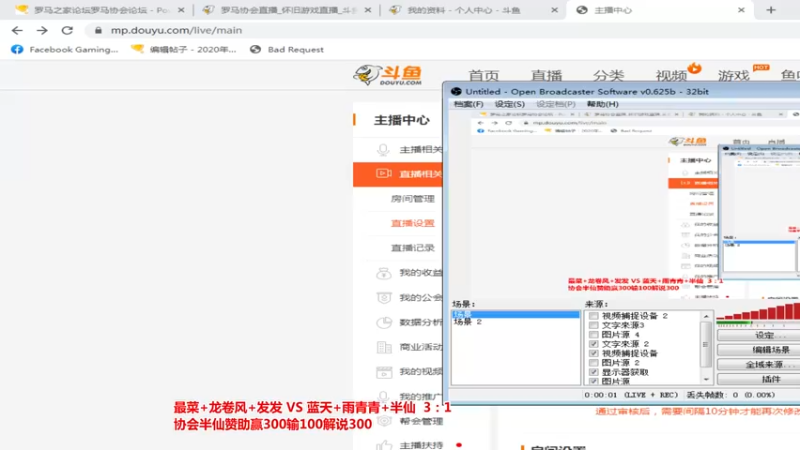Open the 设定档(P) menu in OBS
This screenshot has width=800, height=450.
point(556,104)
